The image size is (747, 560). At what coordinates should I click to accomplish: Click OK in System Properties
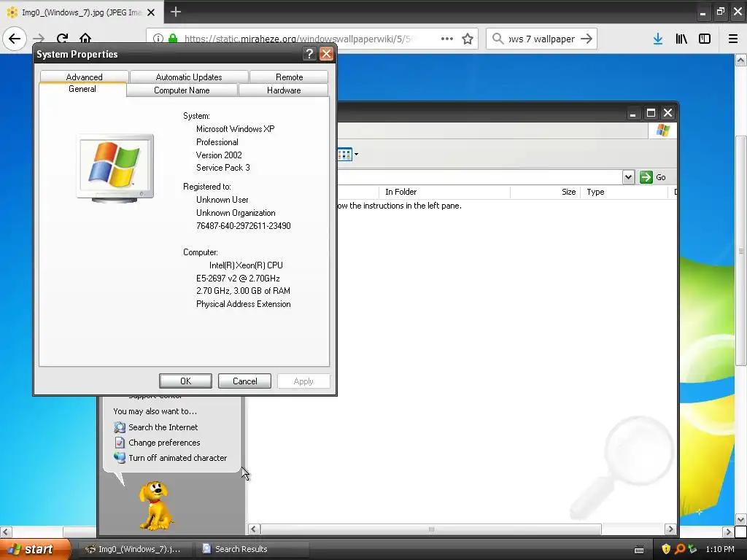coord(185,381)
